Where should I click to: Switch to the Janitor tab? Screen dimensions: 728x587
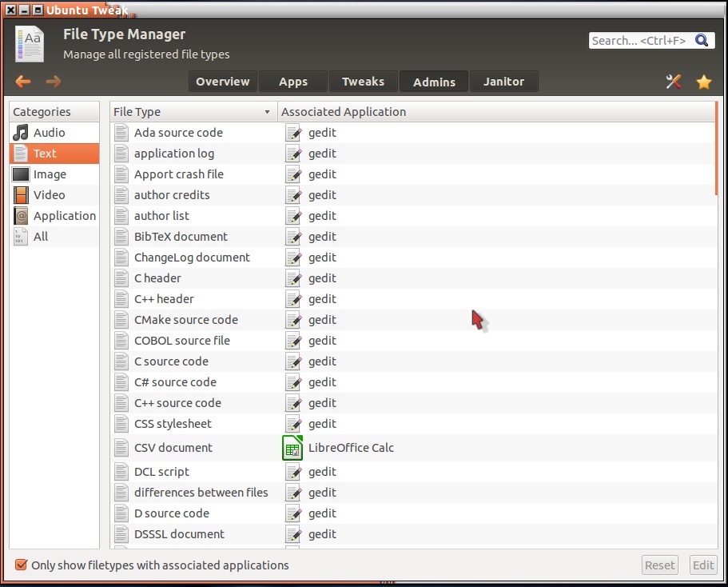pyautogui.click(x=503, y=82)
